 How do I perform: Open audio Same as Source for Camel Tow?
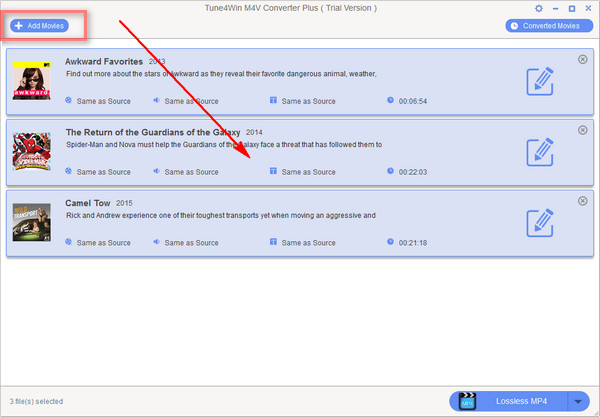pyautogui.click(x=191, y=243)
